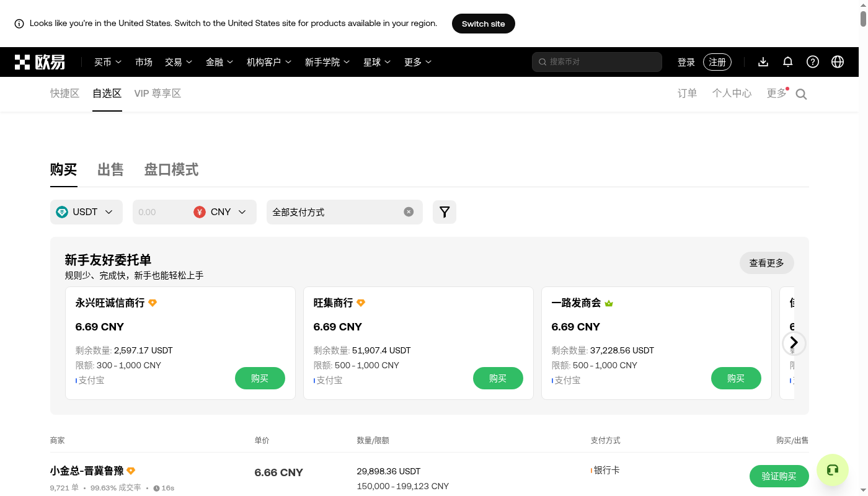Screen dimensions: 868x496
Task: Click the 支付方式 column header
Action: (x=606, y=441)
